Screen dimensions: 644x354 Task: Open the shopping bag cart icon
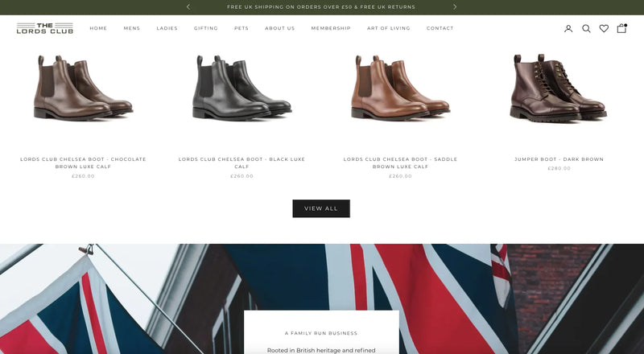pos(621,28)
